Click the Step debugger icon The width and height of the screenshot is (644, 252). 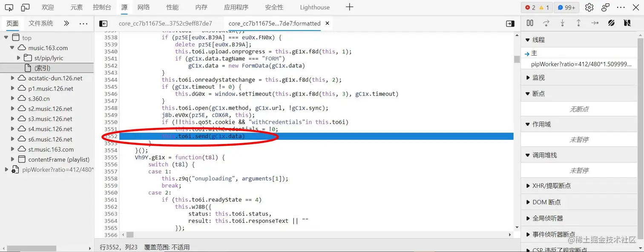pyautogui.click(x=595, y=23)
